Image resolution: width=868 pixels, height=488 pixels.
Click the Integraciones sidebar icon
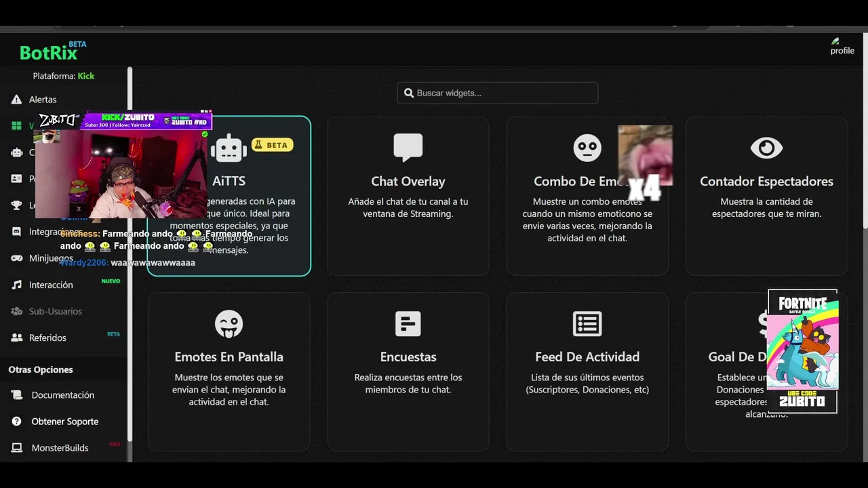pos(16,232)
